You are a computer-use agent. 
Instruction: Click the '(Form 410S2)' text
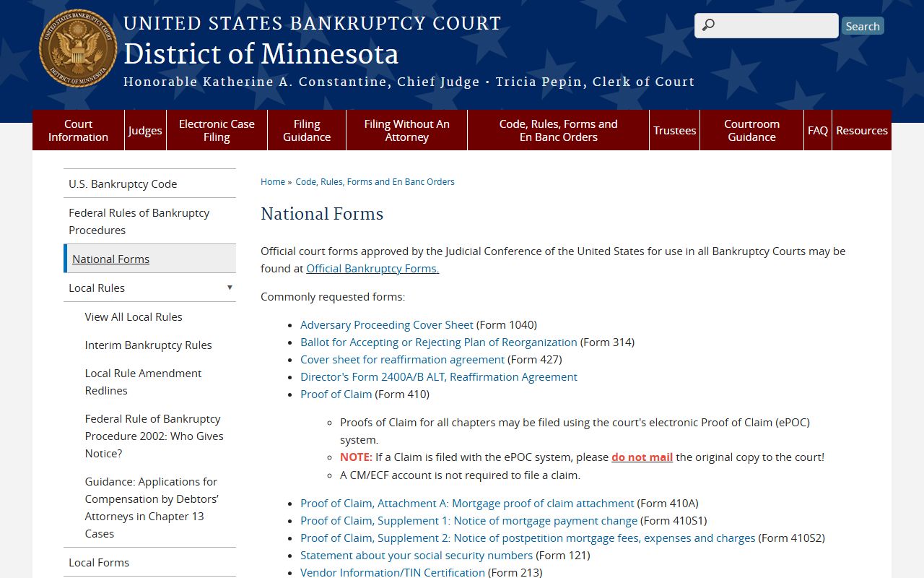tap(792, 538)
